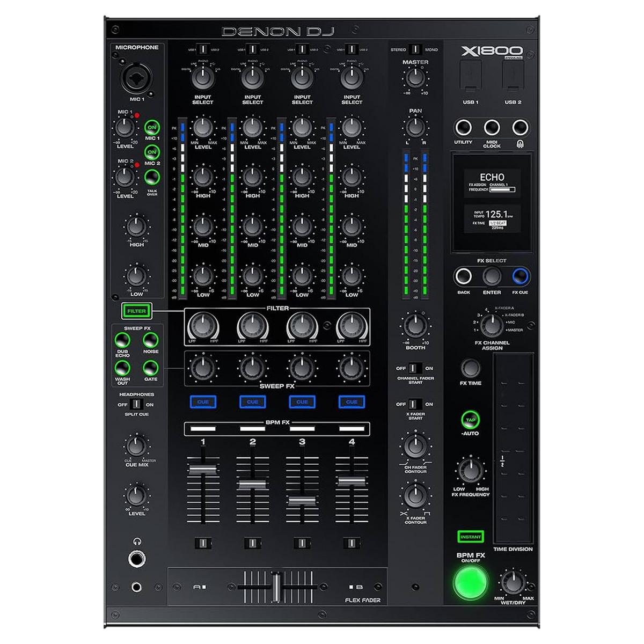Enable the CUE button above channel 4
Viewport: 644px width, 644px height.
click(x=352, y=402)
